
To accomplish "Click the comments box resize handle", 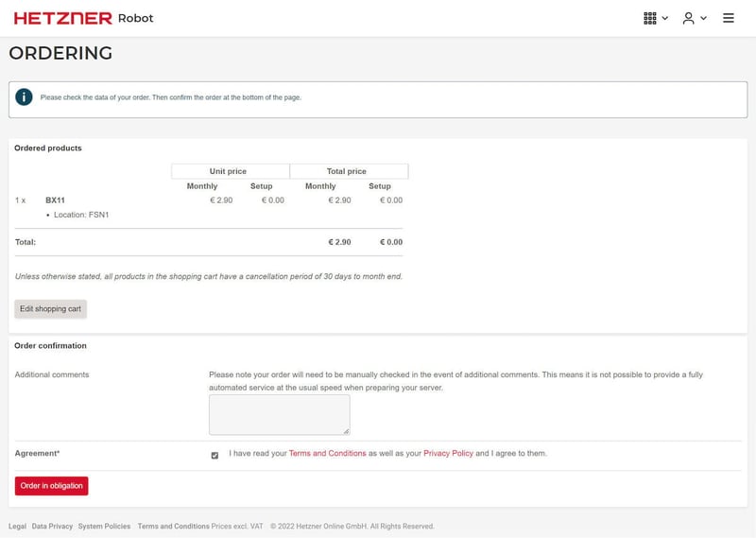I will [x=346, y=431].
